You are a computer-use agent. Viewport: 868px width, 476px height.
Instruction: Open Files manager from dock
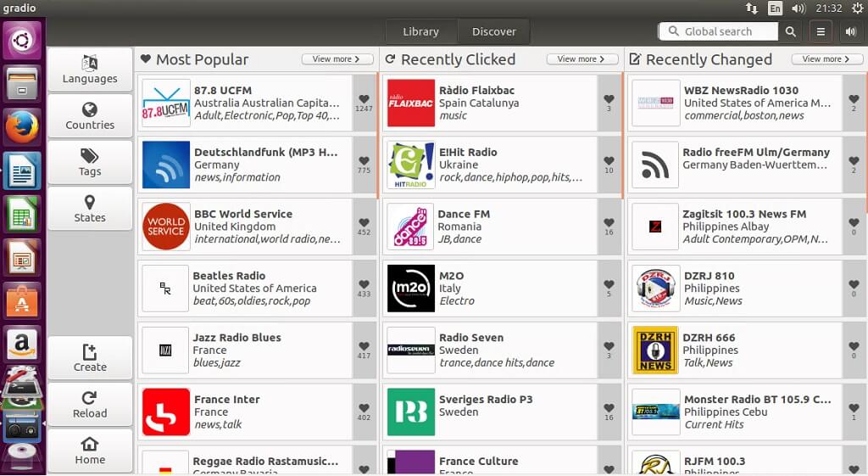point(22,84)
